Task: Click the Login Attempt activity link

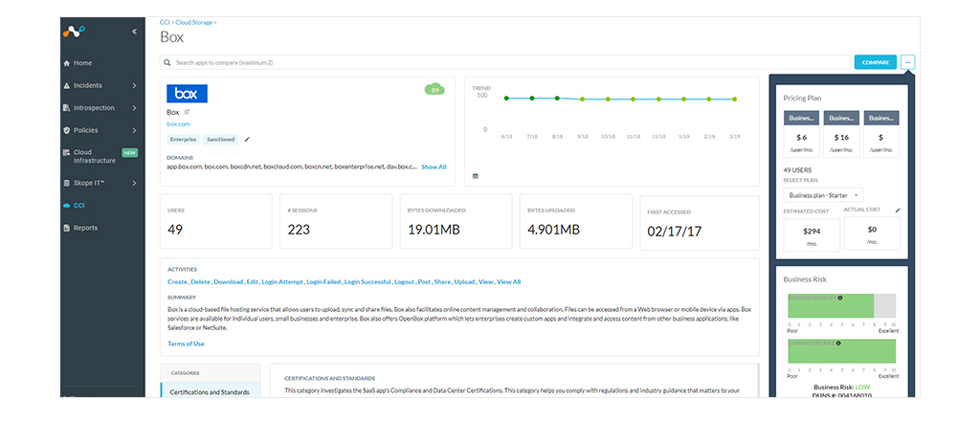Action: coord(282,281)
